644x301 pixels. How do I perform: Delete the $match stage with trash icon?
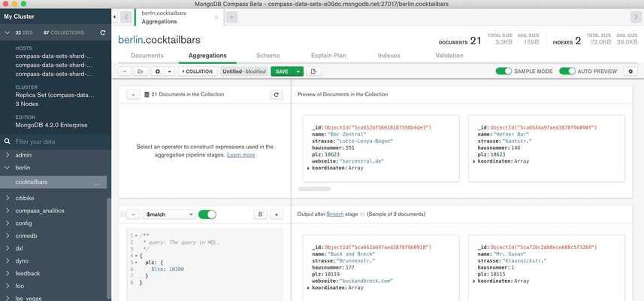coord(260,214)
